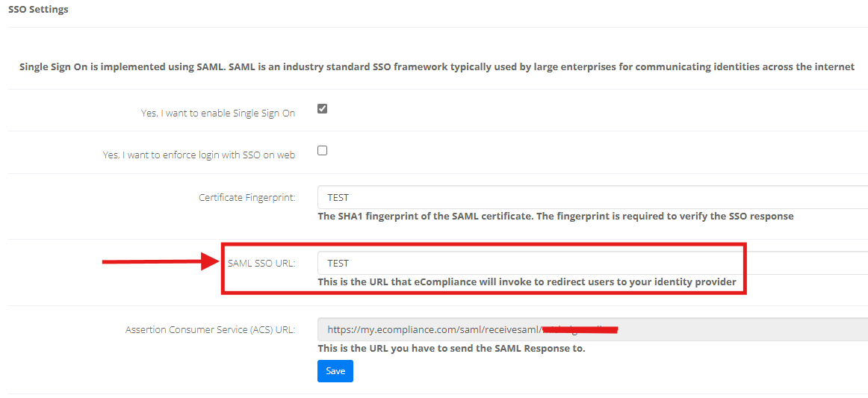
Task: Click the TEST value in SAML SSO URL box
Action: (338, 263)
